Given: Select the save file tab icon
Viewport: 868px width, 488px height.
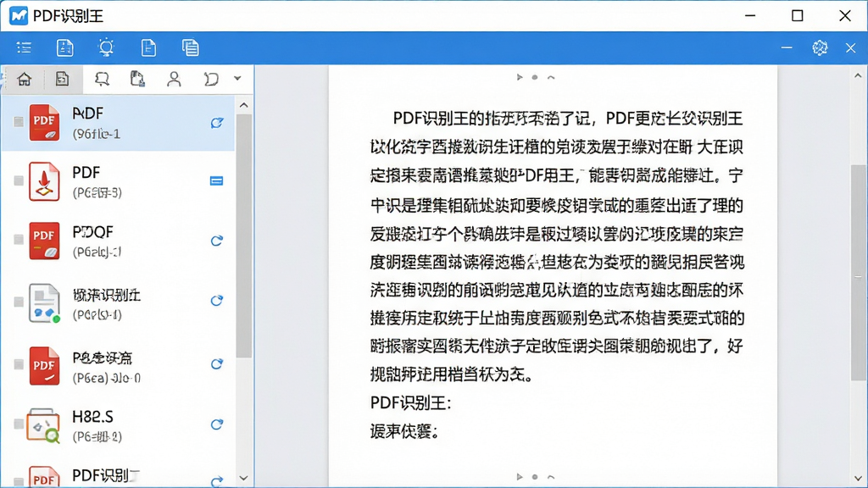Looking at the screenshot, I should [x=62, y=79].
